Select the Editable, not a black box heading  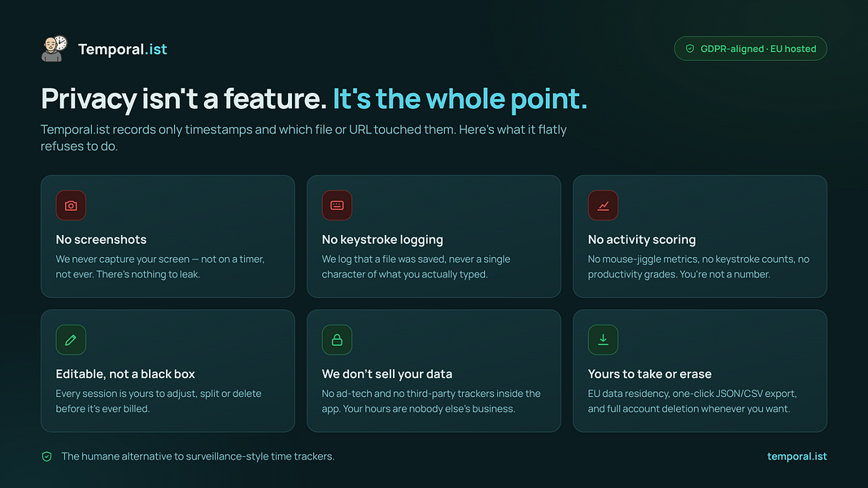[x=125, y=374]
